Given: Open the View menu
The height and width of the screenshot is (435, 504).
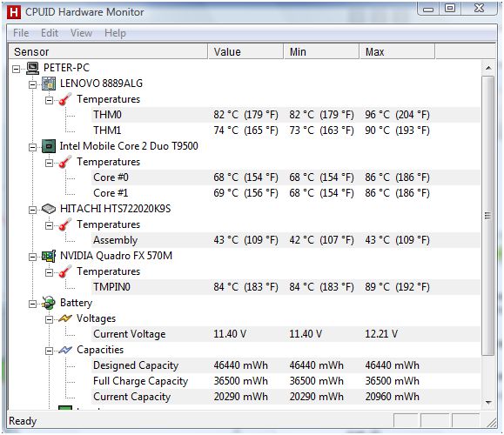Looking at the screenshot, I should (81, 33).
